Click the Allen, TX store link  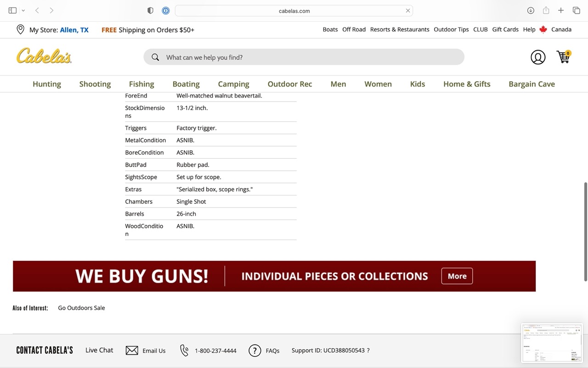point(74,30)
